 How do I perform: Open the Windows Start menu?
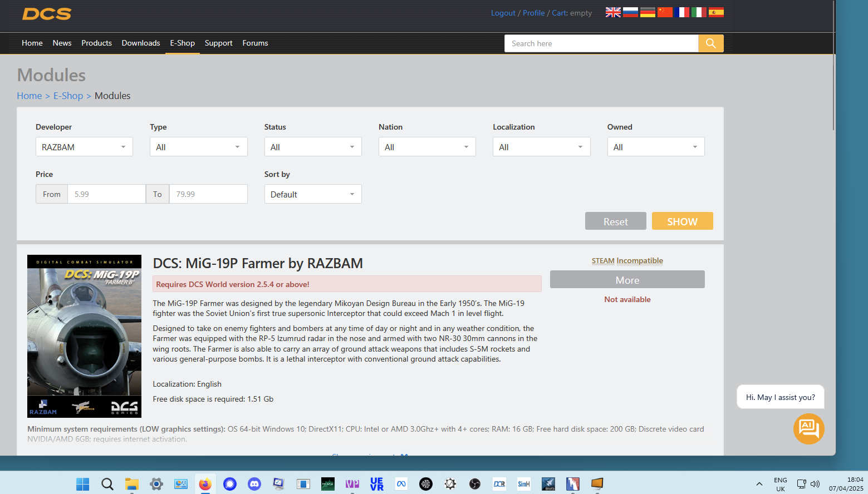tap(83, 484)
